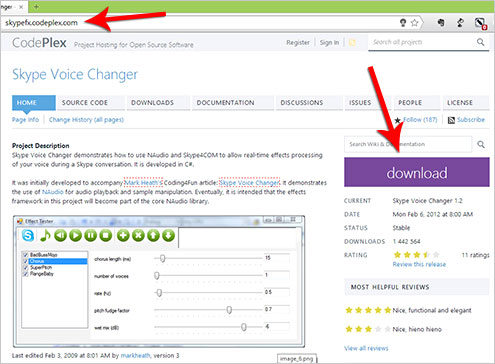Viewport: 495px width, 364px height.
Task: Open the Page Info link
Action: [x=25, y=120]
